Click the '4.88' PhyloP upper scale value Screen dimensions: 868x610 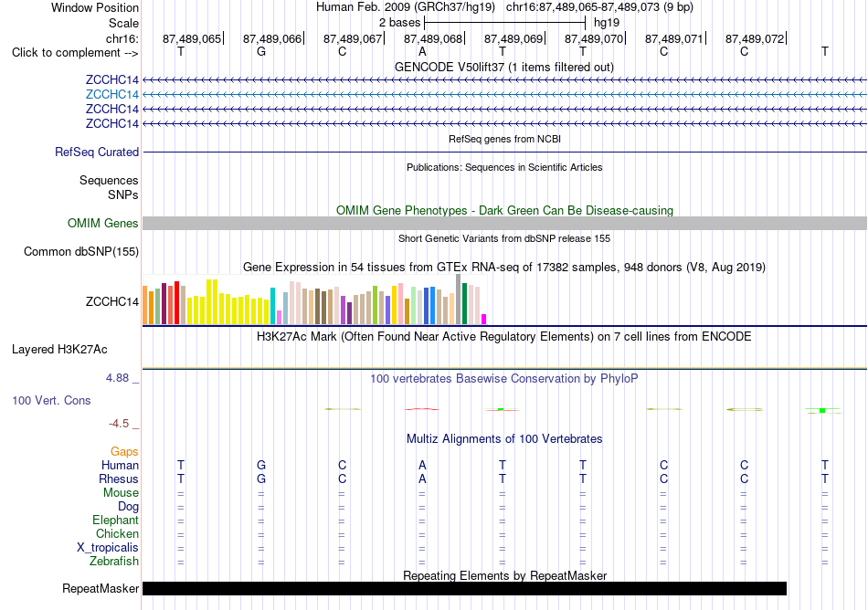[117, 378]
